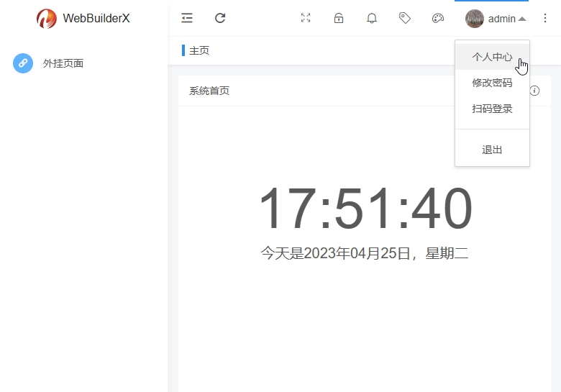Click the info icon on the 系统首页 card
The width and height of the screenshot is (561, 392).
[x=534, y=91]
